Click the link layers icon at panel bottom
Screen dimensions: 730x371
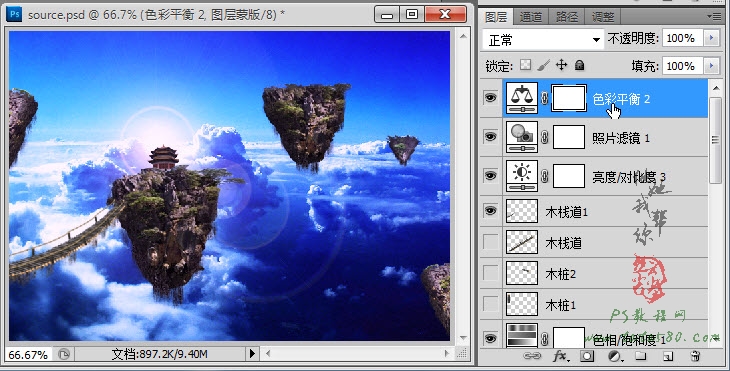pos(532,356)
